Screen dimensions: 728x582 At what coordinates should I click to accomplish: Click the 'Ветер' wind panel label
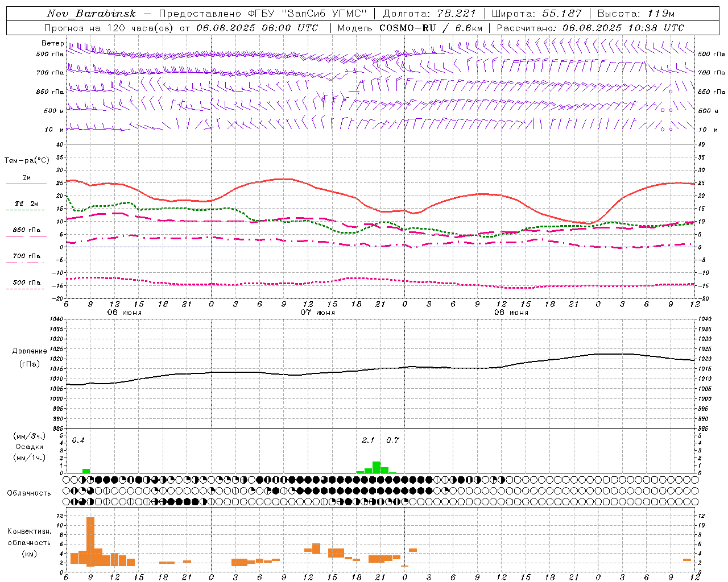tap(52, 43)
